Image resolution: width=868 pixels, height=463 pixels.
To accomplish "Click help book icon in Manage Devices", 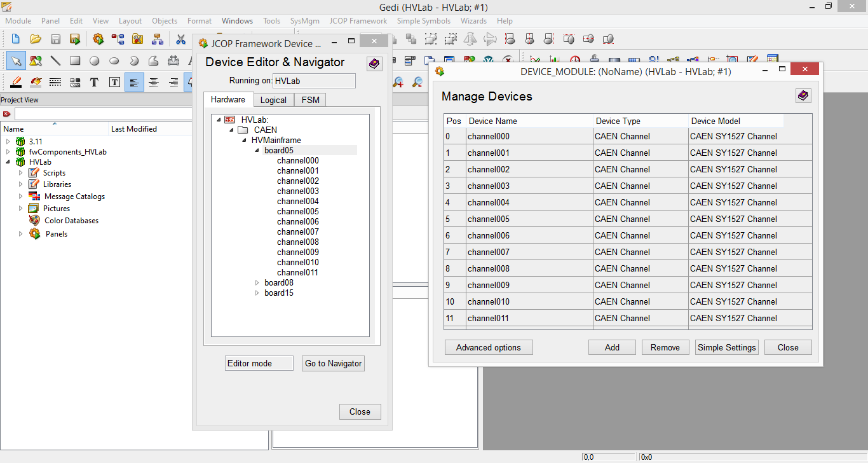I will click(x=804, y=96).
